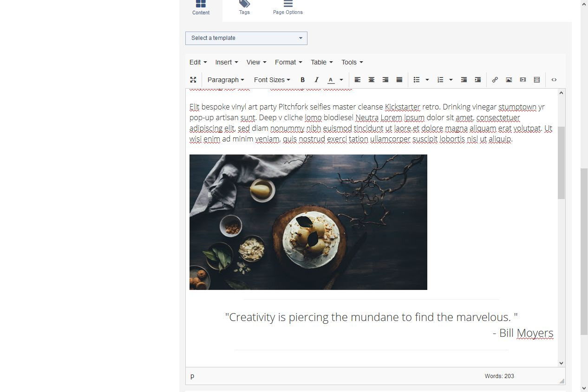This screenshot has height=392, width=588.
Task: Switch to the Tags tab
Action: pyautogui.click(x=244, y=8)
